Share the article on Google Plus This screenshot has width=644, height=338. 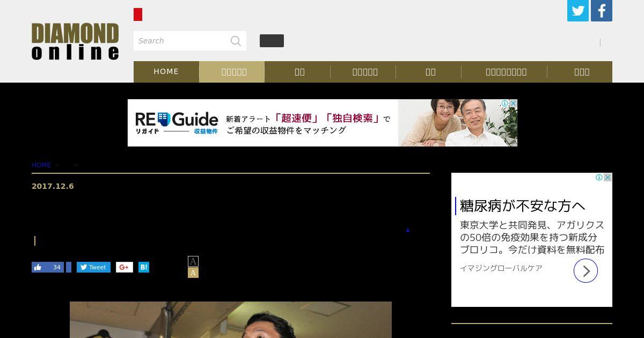[125, 267]
